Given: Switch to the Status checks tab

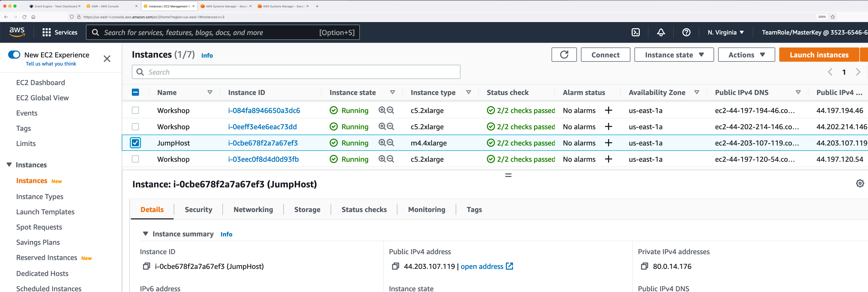Looking at the screenshot, I should click(364, 210).
